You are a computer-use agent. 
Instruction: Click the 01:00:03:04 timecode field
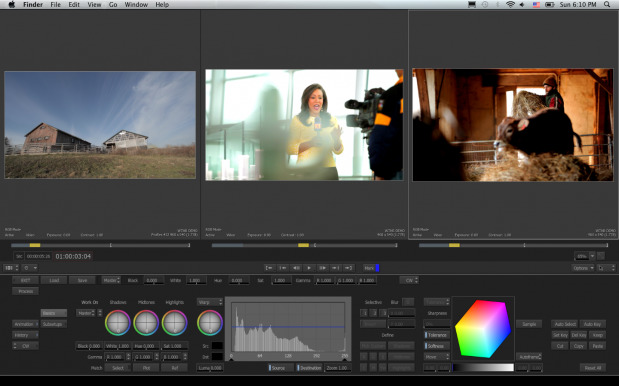point(73,256)
